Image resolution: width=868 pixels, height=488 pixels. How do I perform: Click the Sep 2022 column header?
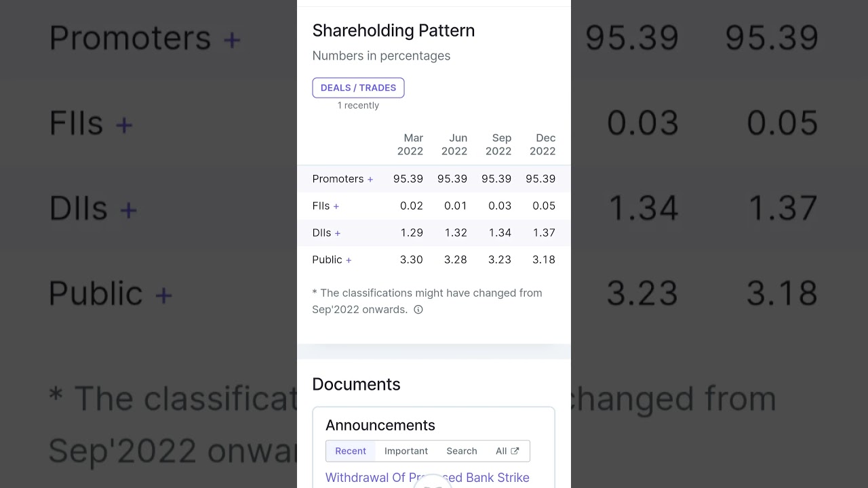pos(498,144)
